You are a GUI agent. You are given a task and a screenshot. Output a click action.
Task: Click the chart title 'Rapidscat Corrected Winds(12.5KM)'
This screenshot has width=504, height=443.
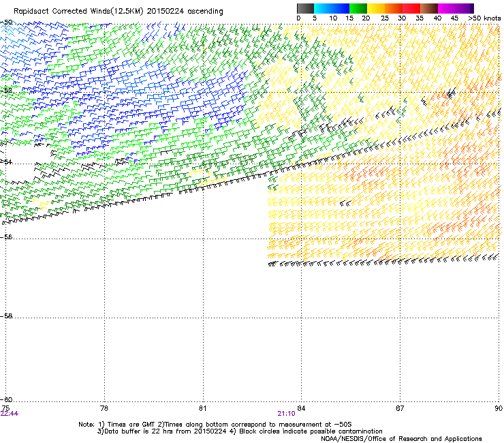(x=78, y=12)
